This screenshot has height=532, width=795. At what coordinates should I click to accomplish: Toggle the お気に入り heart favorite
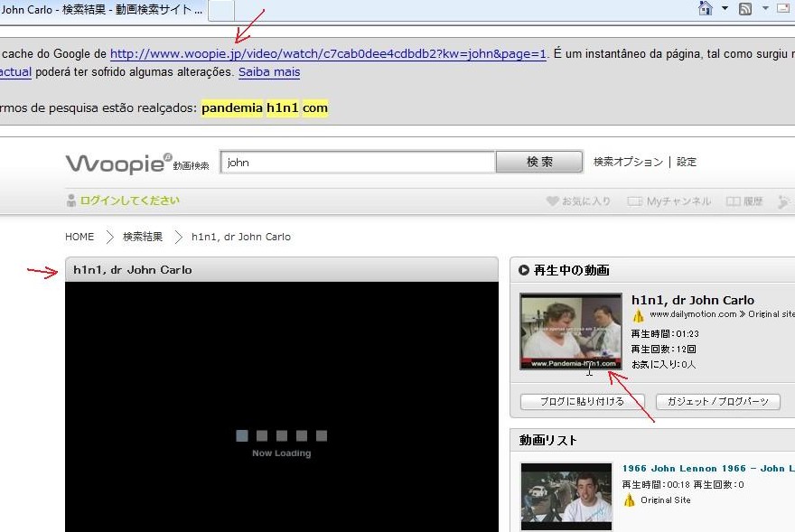coord(552,201)
